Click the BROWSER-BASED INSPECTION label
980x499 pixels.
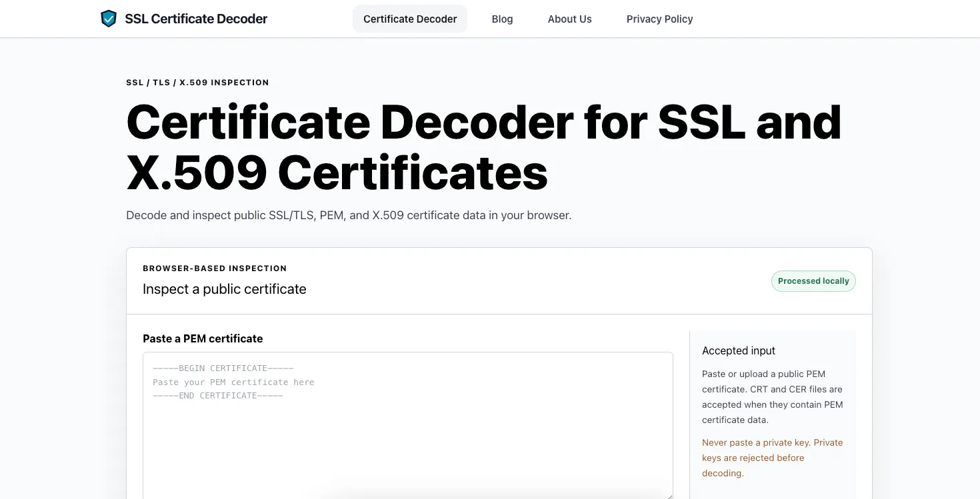pyautogui.click(x=215, y=268)
